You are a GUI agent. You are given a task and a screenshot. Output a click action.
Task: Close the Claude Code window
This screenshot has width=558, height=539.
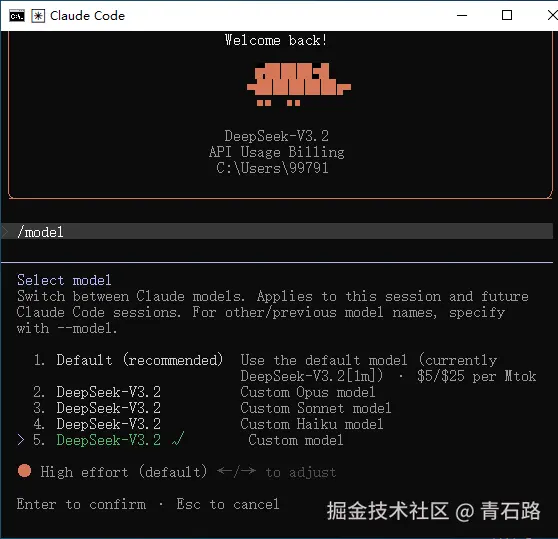click(552, 15)
